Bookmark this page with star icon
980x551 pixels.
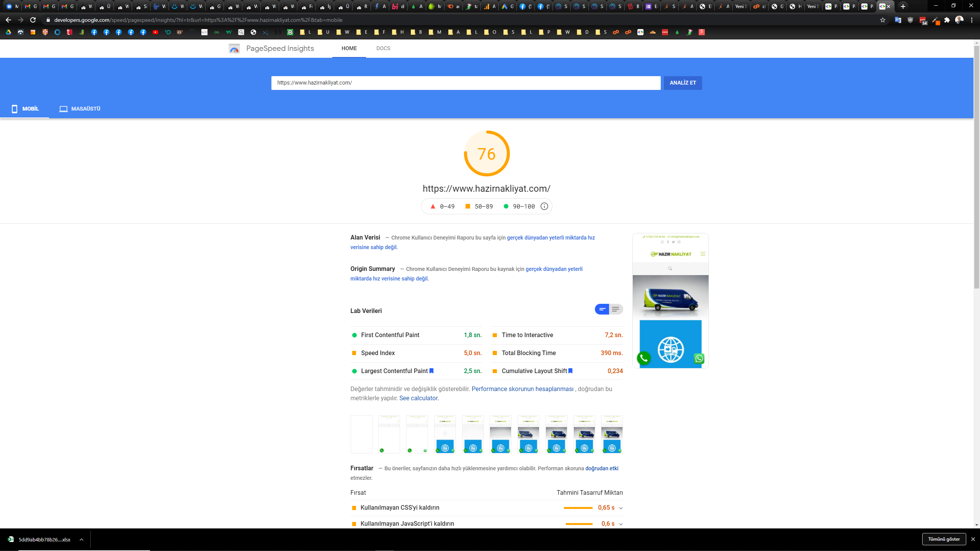click(x=883, y=20)
